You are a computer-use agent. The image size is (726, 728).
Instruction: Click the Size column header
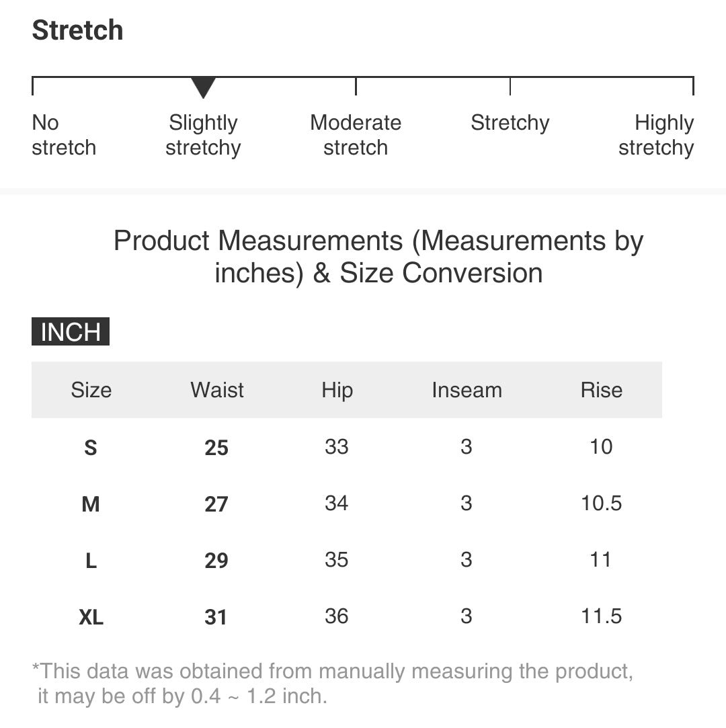click(x=91, y=390)
